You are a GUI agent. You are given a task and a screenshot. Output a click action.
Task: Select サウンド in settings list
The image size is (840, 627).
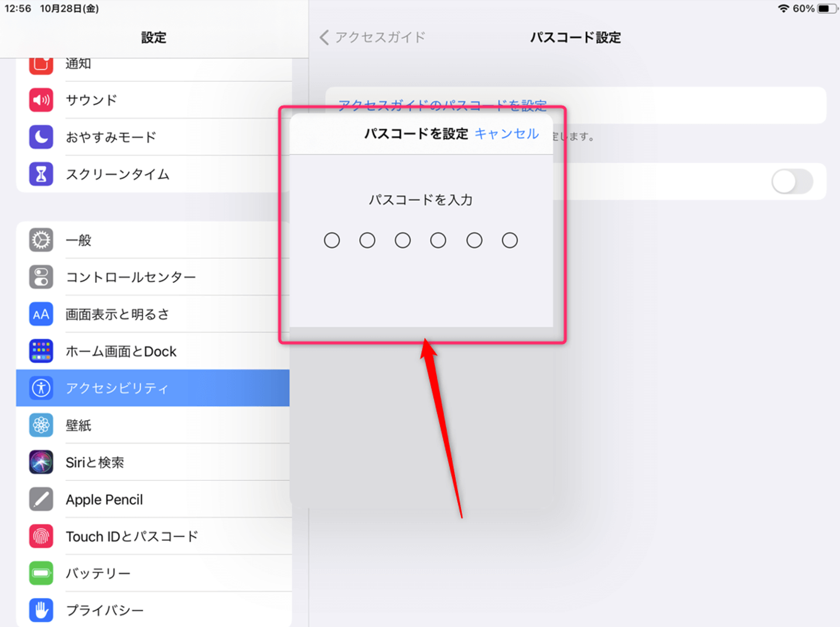(x=153, y=100)
